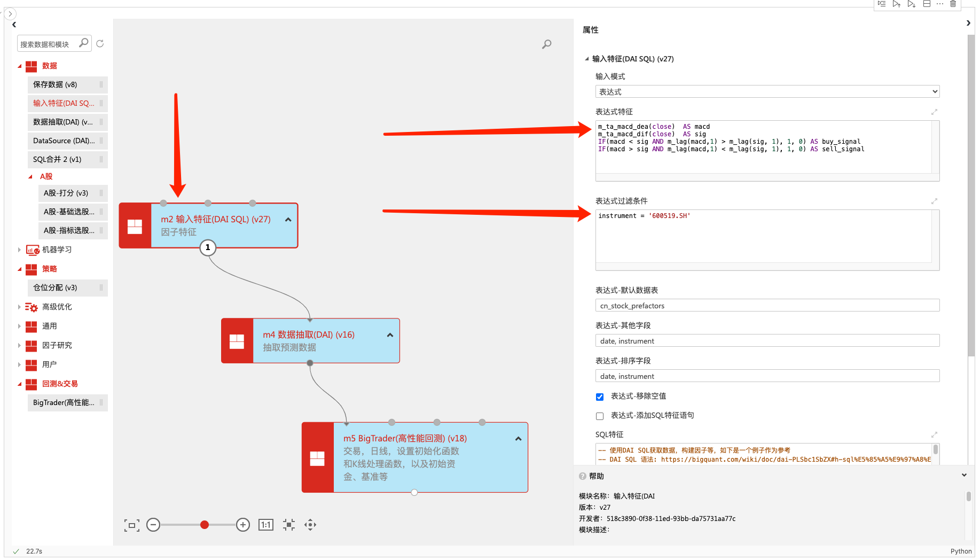Click the zoom in plus button
This screenshot has width=980, height=560.
[243, 525]
